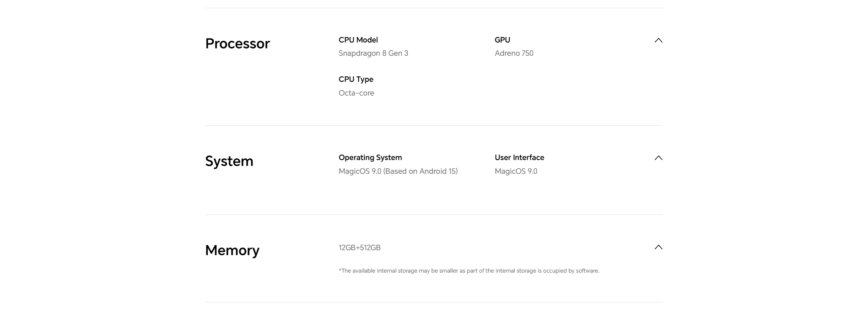Select the CPU Model label
The image size is (868, 312).
358,40
